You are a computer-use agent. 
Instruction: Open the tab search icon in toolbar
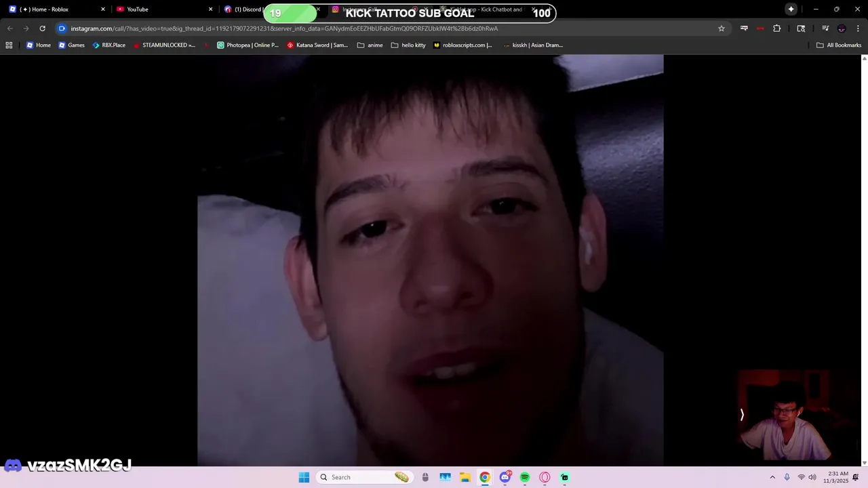(x=801, y=28)
